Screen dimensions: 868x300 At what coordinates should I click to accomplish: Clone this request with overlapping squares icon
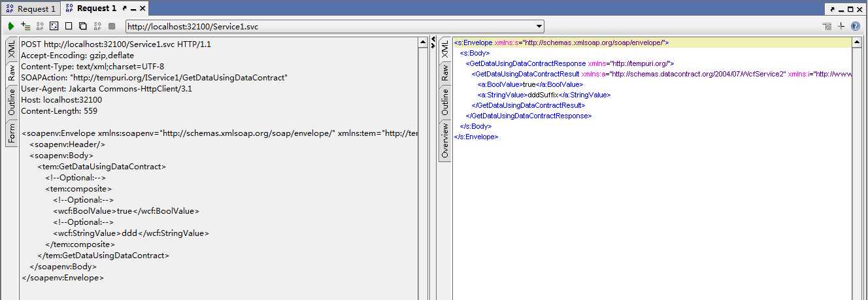tap(82, 26)
